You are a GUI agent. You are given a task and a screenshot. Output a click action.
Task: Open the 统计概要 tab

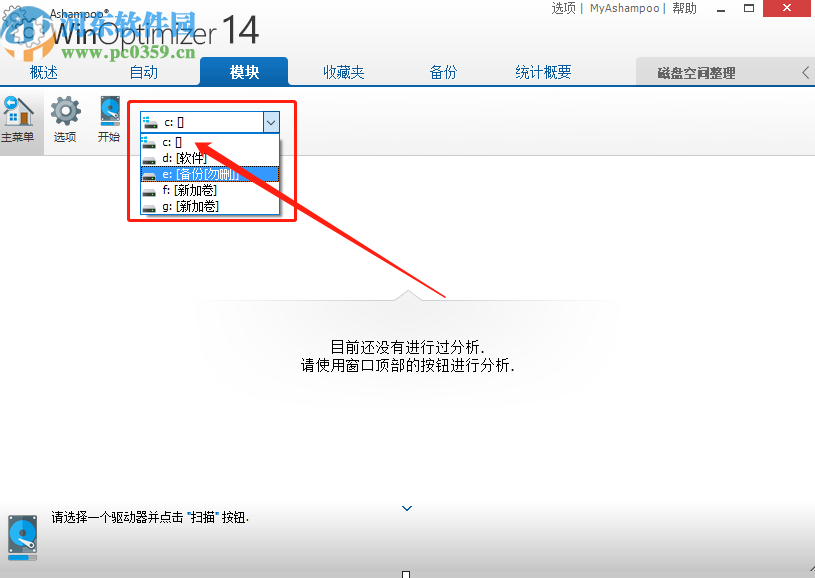(543, 72)
